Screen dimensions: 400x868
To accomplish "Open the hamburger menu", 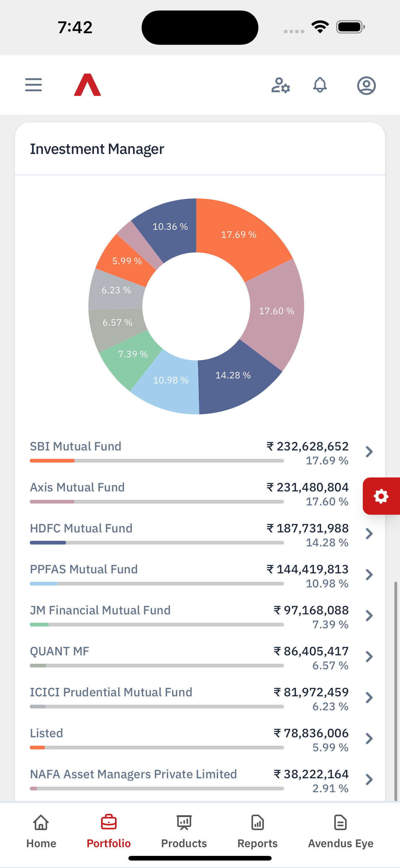I will (x=33, y=85).
